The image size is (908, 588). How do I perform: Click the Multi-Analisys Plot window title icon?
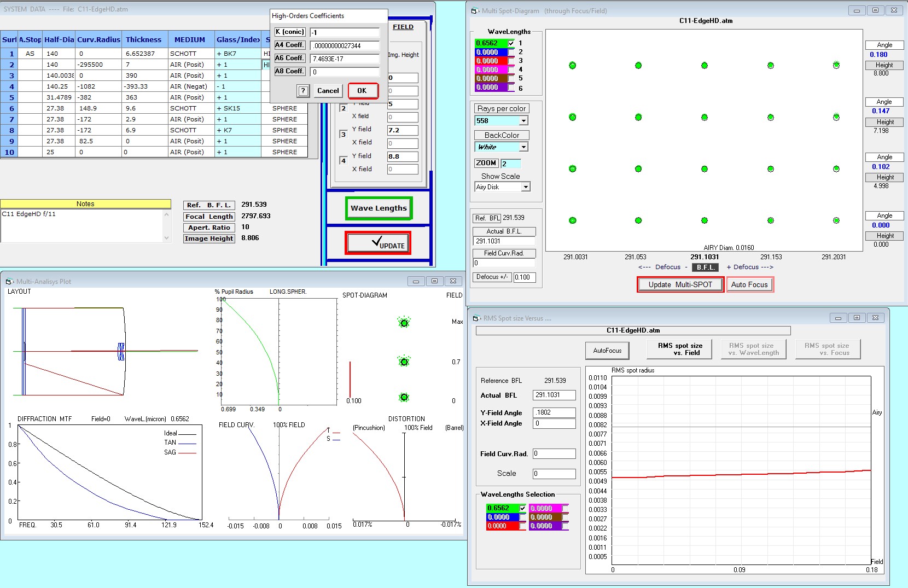(9, 282)
